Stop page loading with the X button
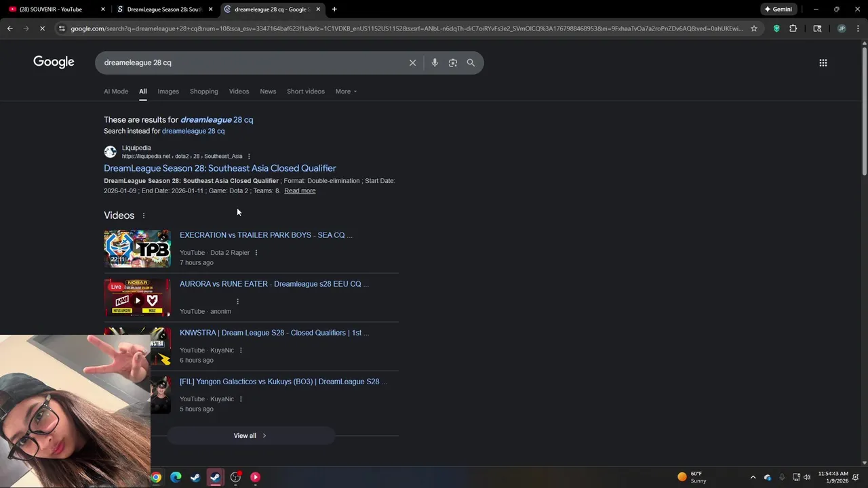Image resolution: width=868 pixels, height=488 pixels. click(42, 28)
